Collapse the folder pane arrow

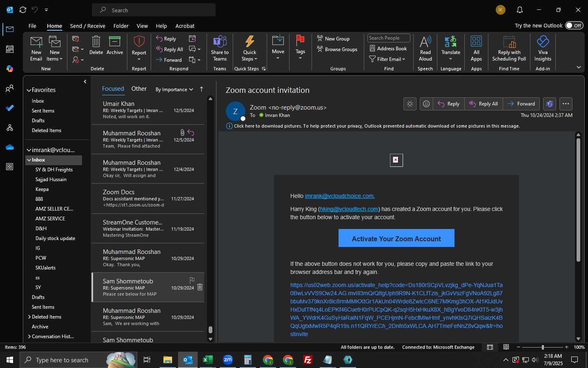click(x=85, y=82)
